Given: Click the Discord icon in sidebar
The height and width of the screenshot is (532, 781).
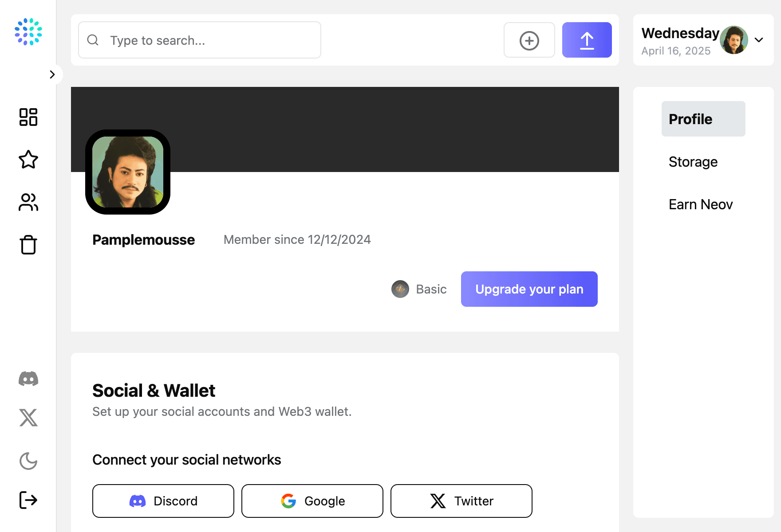Looking at the screenshot, I should click(x=28, y=379).
